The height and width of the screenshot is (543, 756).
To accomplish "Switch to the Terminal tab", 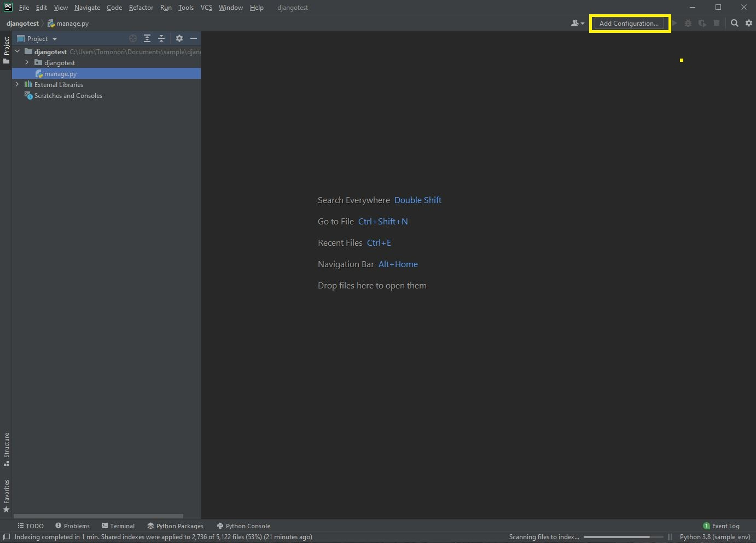I will pos(118,525).
